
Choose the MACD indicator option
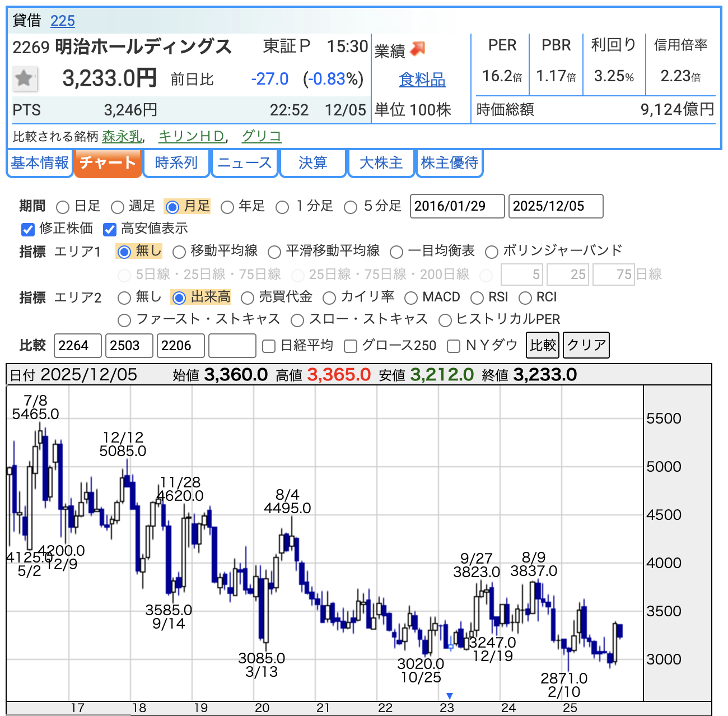(x=411, y=298)
